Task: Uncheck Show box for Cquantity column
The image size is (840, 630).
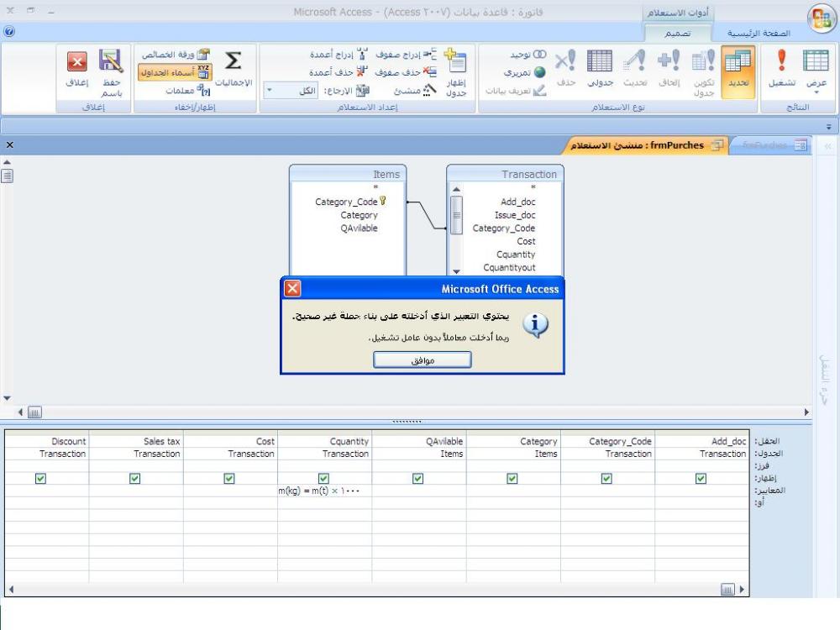Action: [x=323, y=478]
